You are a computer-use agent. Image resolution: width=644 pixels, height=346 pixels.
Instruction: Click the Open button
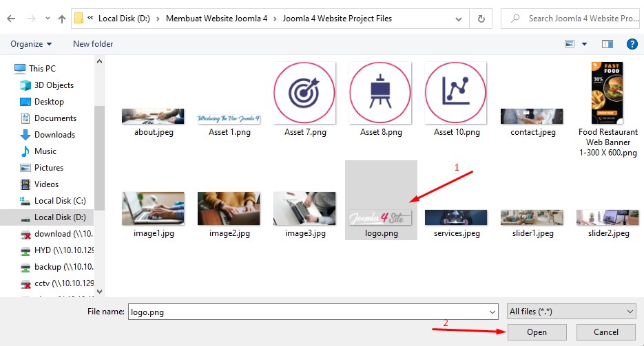[x=537, y=332]
